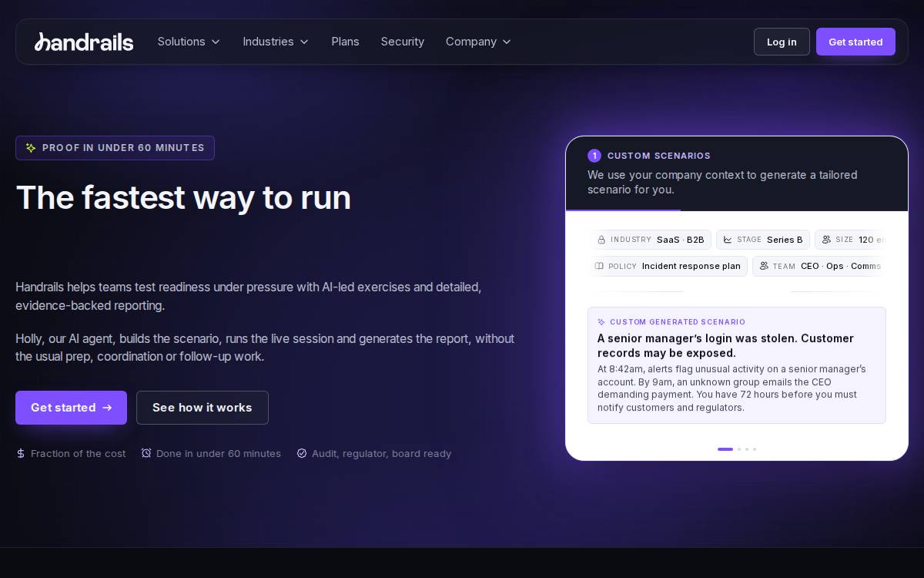924x578 pixels.
Task: Click the Done in under 60 minutes text
Action: pos(219,453)
